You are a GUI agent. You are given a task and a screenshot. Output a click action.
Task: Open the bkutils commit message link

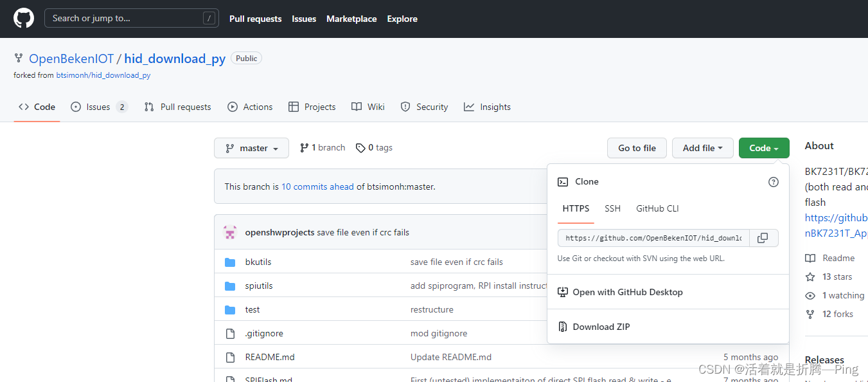tap(457, 262)
